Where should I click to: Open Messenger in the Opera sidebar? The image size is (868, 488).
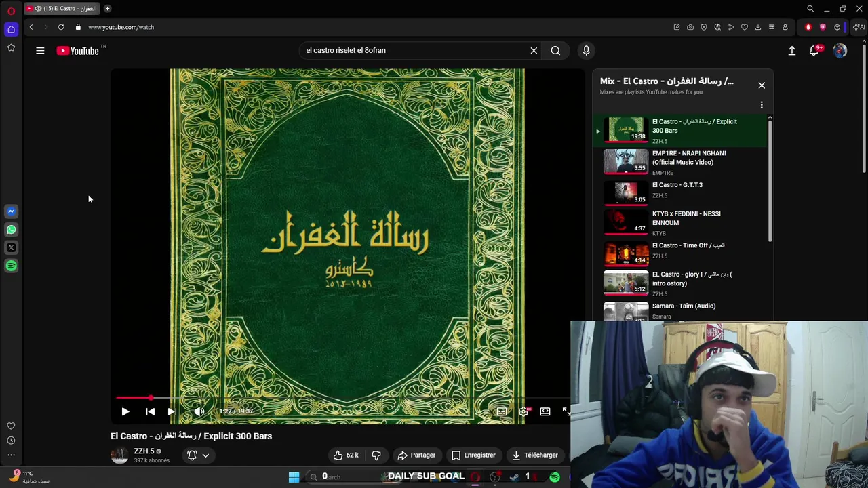click(11, 211)
